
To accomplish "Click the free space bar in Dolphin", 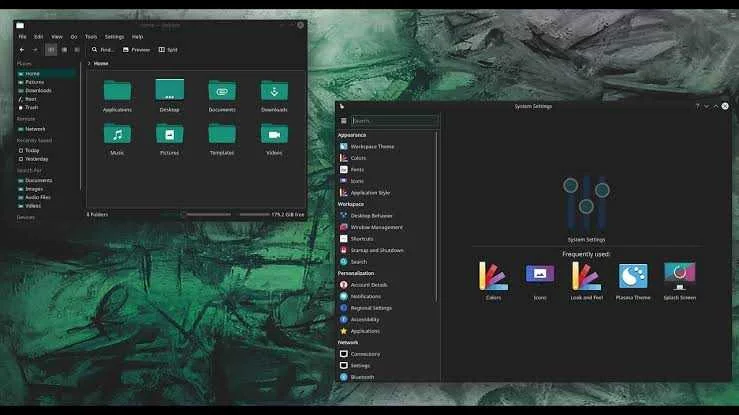I will pyautogui.click(x=255, y=214).
